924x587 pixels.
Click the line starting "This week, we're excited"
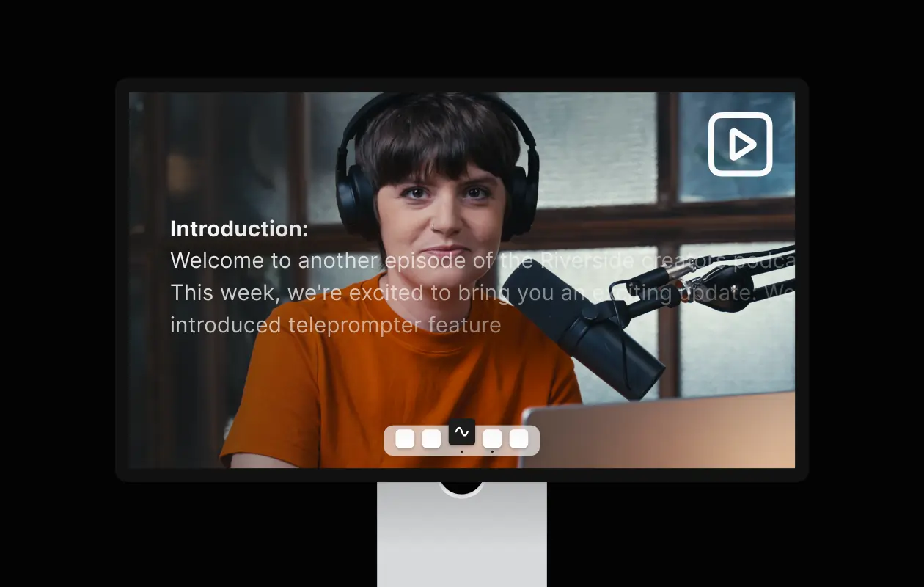[x=483, y=293]
